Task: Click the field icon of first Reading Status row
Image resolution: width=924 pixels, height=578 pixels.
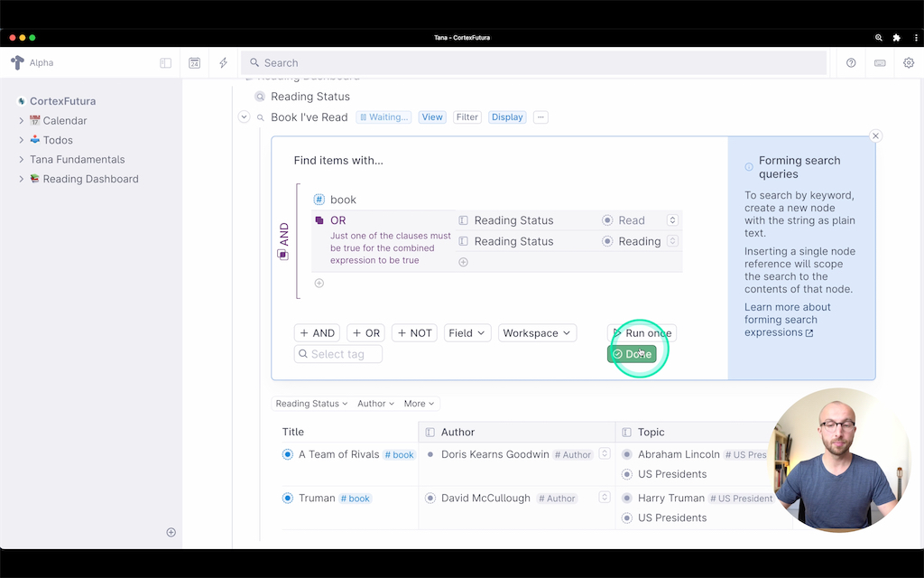Action: pos(463,220)
